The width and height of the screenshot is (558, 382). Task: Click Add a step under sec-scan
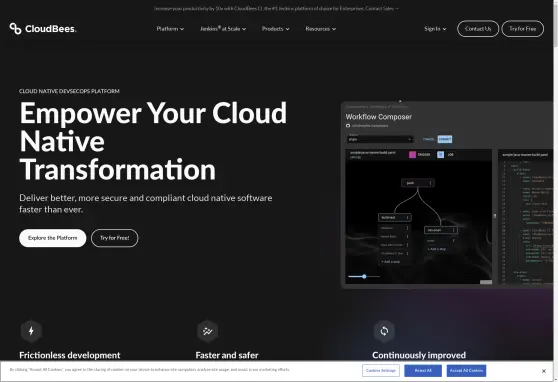(436, 249)
